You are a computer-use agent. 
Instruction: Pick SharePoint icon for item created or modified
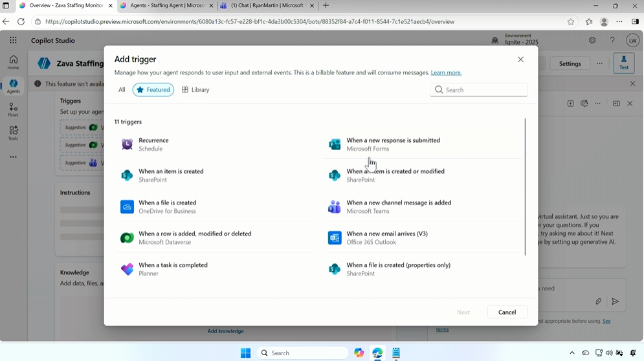335,175
